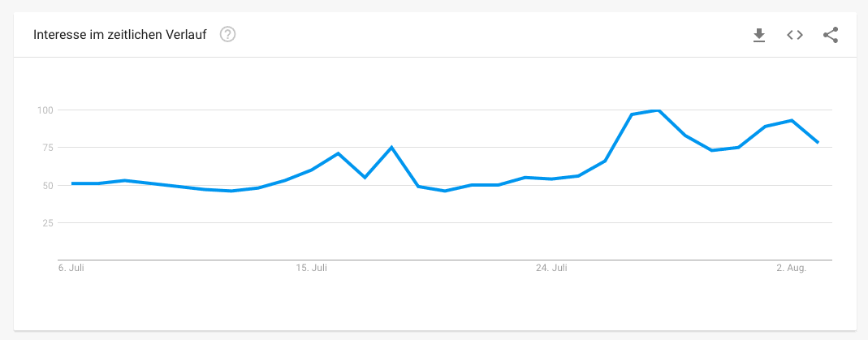868x340 pixels.
Task: Click the '24. Juli' date label
Action: tap(551, 268)
